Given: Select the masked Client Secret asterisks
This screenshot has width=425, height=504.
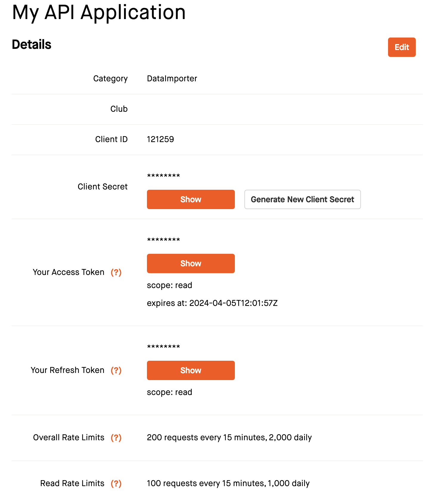Looking at the screenshot, I should point(163,175).
